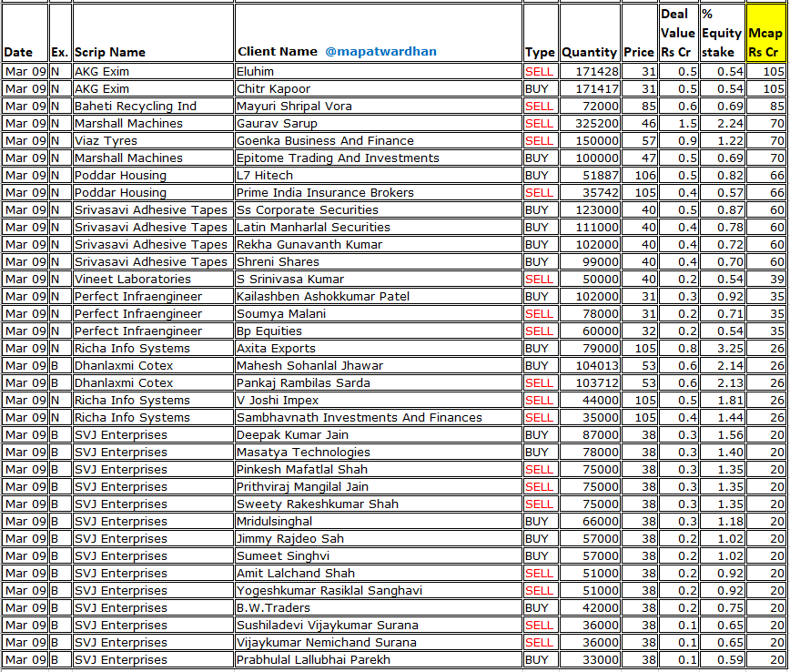Image resolution: width=790 pixels, height=672 pixels.
Task: Select the 'Soumya Malani' client cell
Action: (379, 313)
